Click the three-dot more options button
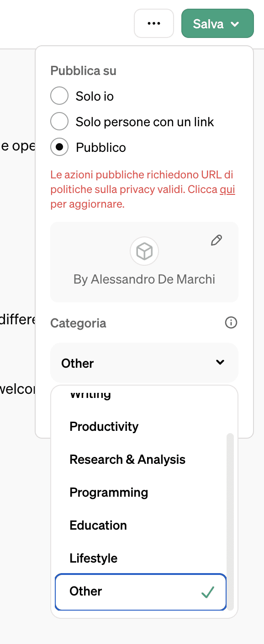The height and width of the screenshot is (644, 264). (154, 23)
